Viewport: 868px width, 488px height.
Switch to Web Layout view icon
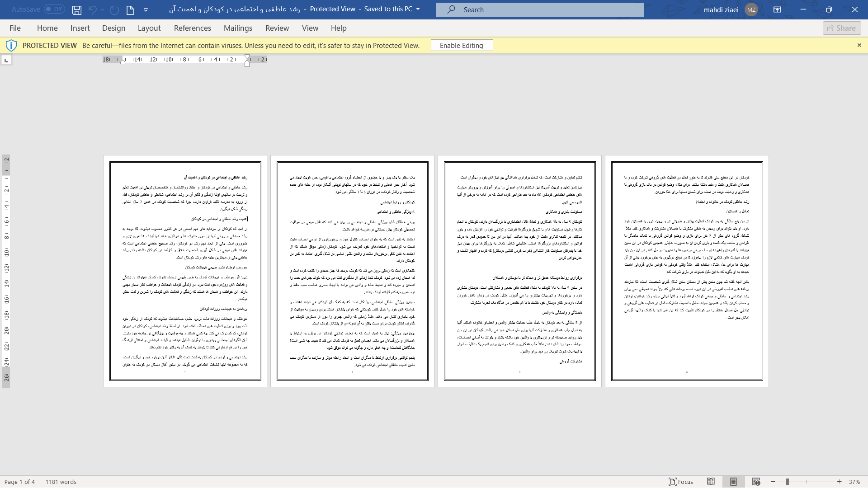point(756,482)
